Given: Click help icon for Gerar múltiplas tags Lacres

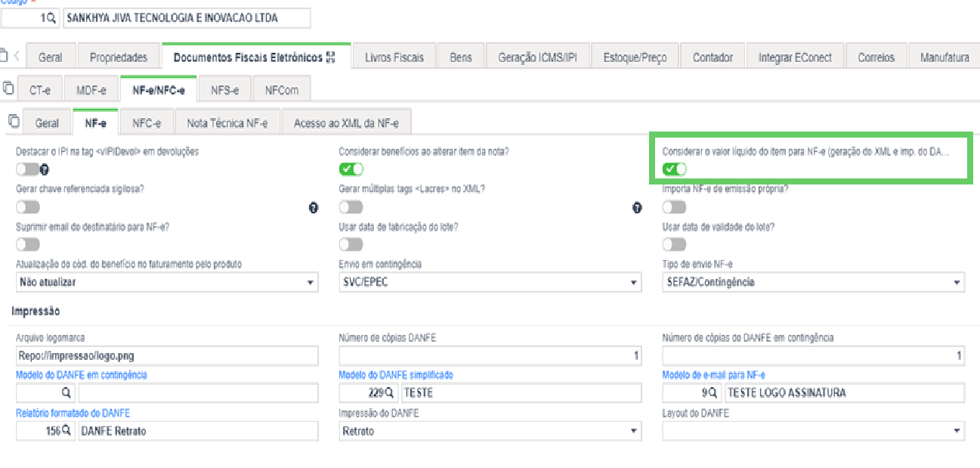Looking at the screenshot, I should coord(637,207).
